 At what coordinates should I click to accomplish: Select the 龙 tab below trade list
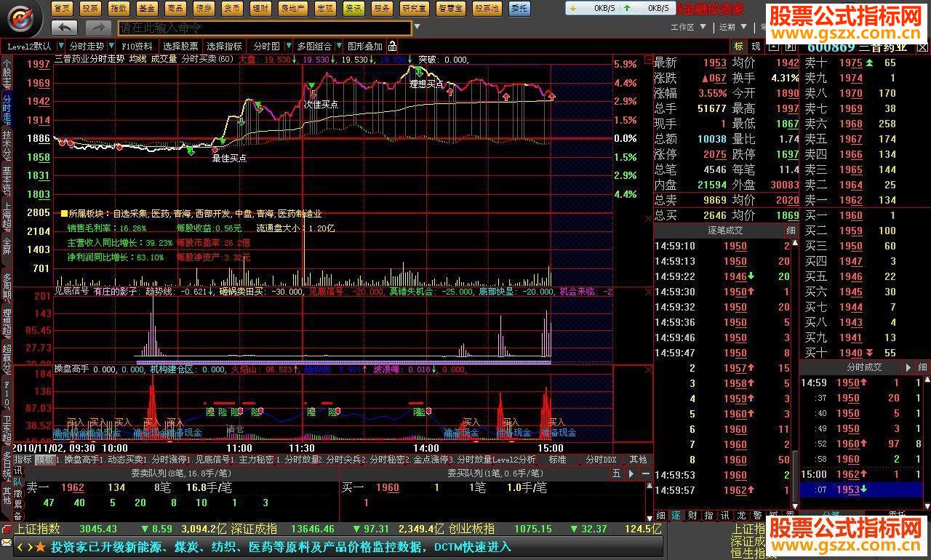tap(740, 515)
